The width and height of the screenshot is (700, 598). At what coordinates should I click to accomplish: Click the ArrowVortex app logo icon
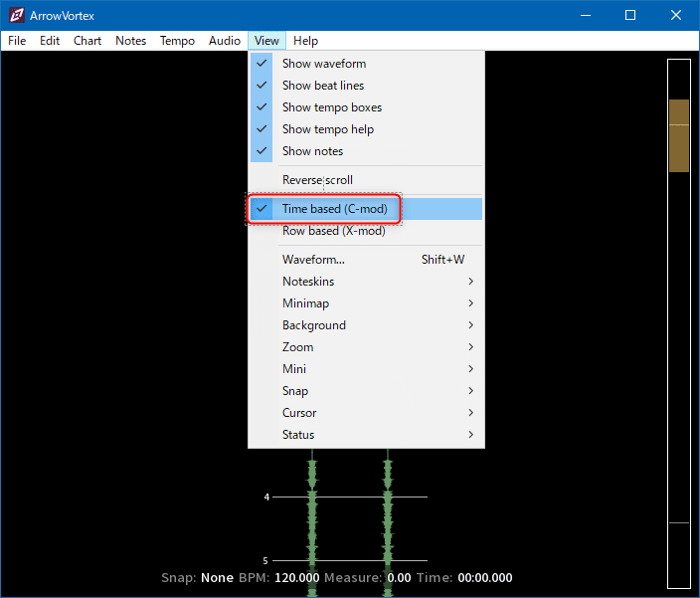[x=17, y=15]
